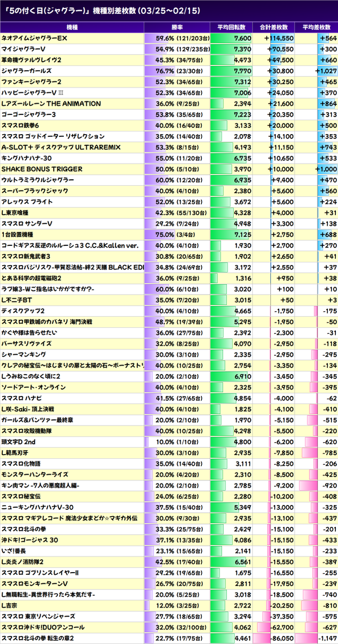Viewport: 338px width, 644px height.
Task: Select キングハナハナ-30 win rate 55.0% (11/20台)
Action: [x=182, y=158]
